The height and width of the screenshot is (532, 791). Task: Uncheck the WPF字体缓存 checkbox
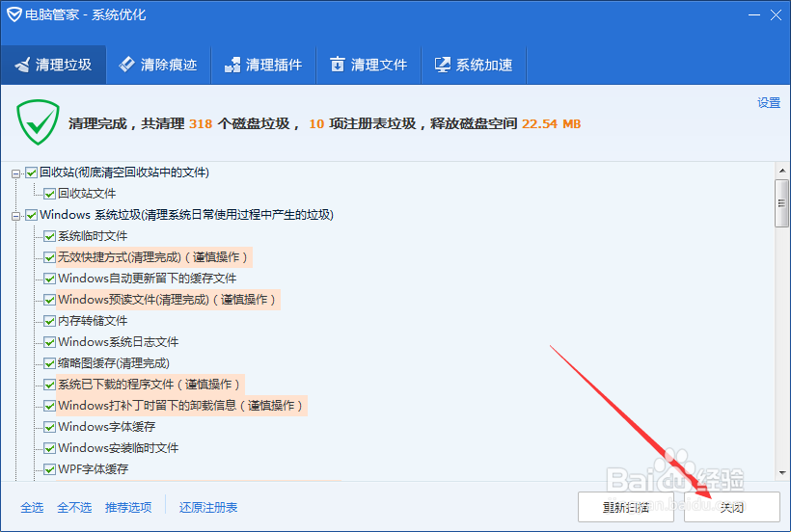tap(49, 469)
